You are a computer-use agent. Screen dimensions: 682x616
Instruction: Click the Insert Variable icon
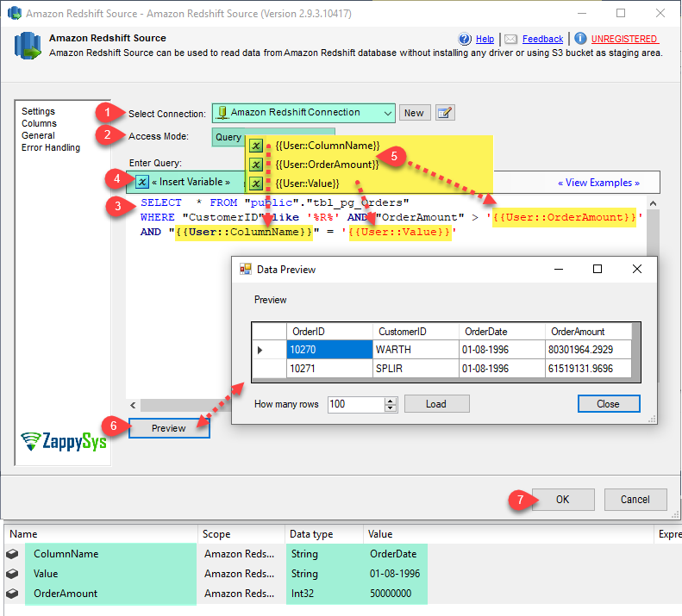(x=141, y=182)
